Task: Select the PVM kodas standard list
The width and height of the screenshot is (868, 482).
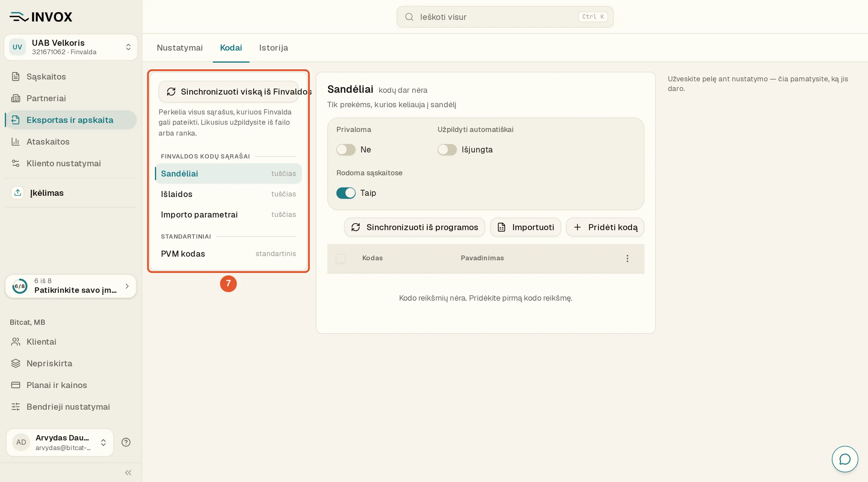Action: 228,254
